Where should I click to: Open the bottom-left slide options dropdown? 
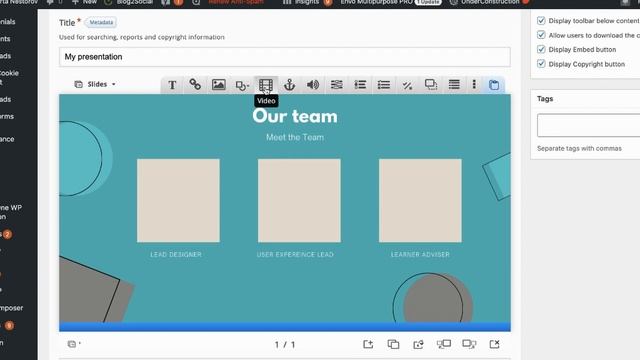74,344
